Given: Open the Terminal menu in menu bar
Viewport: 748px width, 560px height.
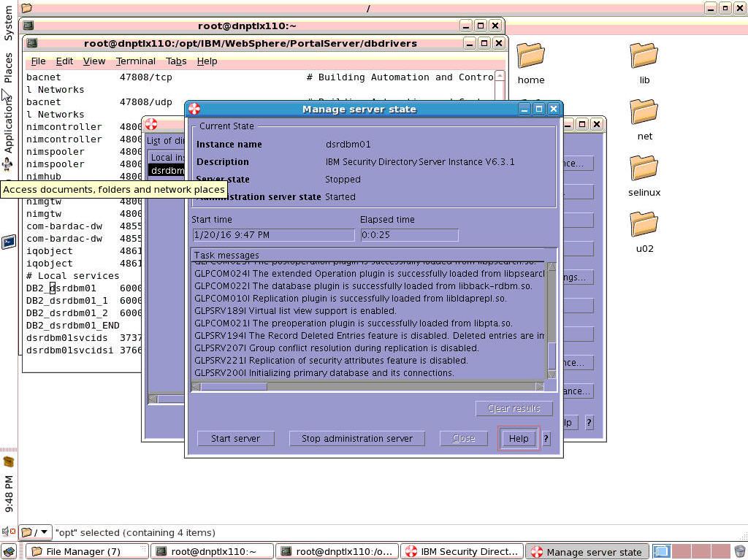Looking at the screenshot, I should pos(135,61).
